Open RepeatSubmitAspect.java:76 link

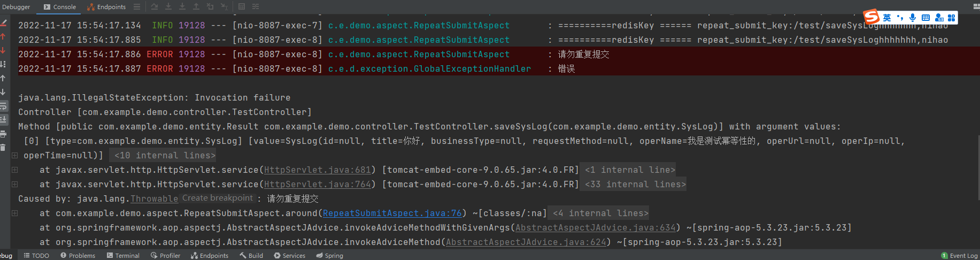[x=392, y=213]
